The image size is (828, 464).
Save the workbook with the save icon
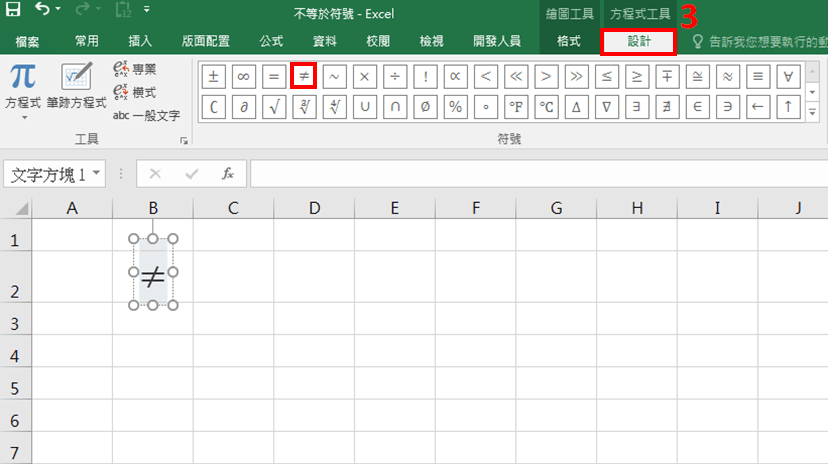point(14,12)
